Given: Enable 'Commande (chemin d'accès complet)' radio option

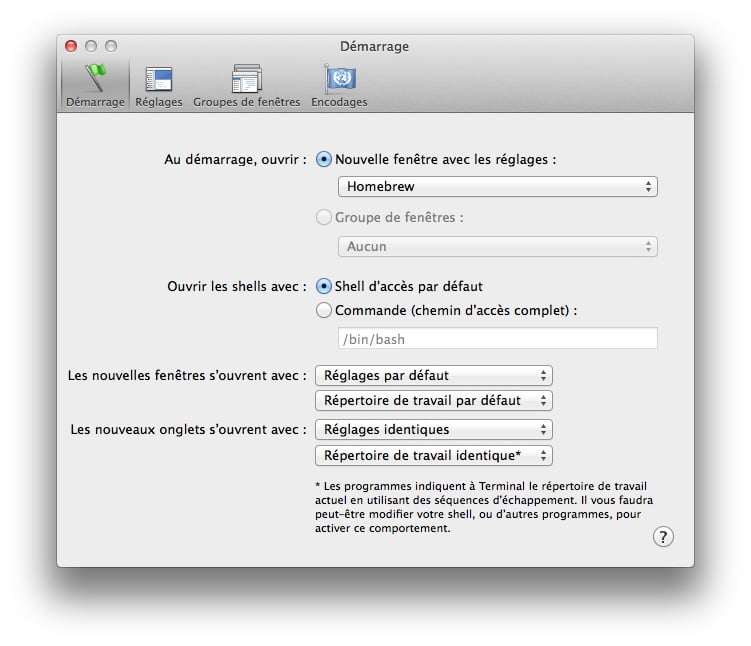Looking at the screenshot, I should [324, 311].
